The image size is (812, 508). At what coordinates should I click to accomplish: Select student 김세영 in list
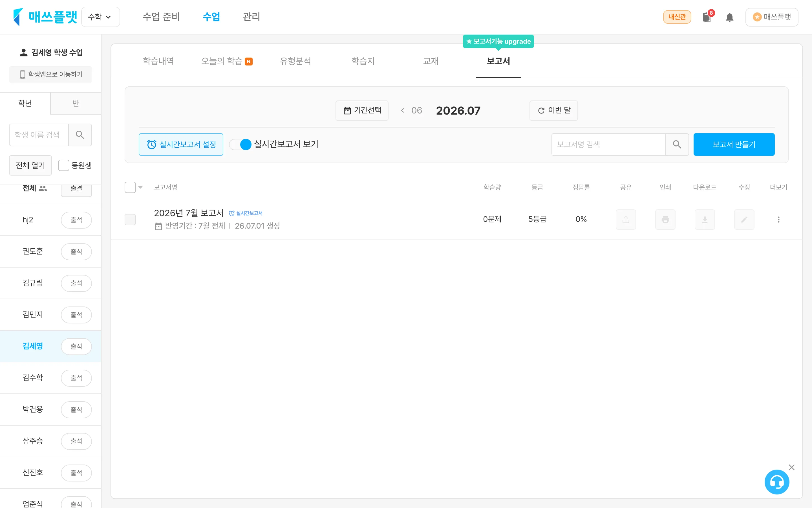[32, 346]
